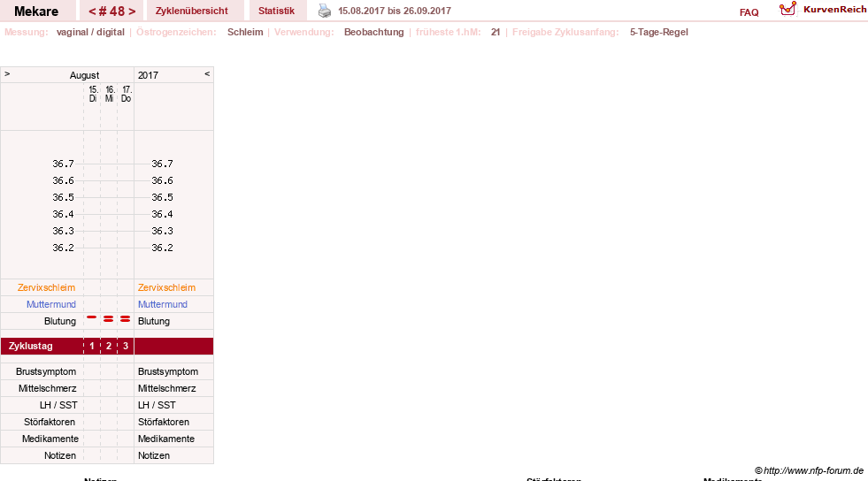The image size is (868, 481).
Task: Select the 15. Di day column header
Action: pyautogui.click(x=93, y=94)
